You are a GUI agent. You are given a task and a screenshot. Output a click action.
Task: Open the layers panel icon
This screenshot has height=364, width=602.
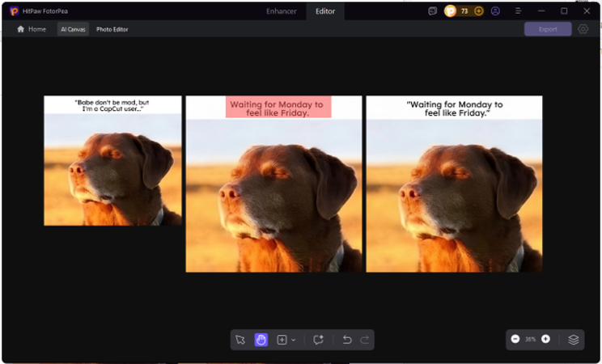point(573,340)
